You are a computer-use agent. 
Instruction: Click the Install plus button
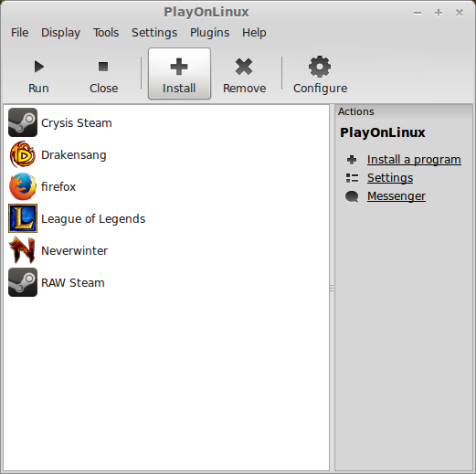(179, 73)
